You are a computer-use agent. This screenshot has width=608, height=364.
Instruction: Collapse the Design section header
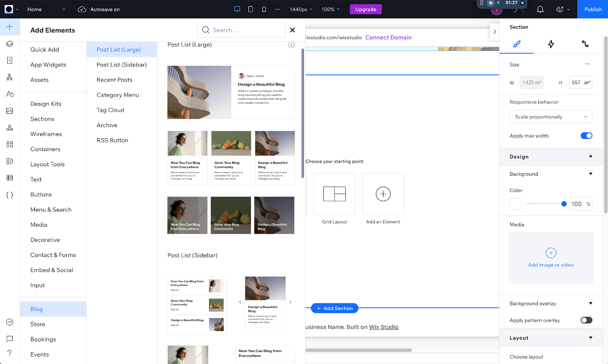click(551, 157)
